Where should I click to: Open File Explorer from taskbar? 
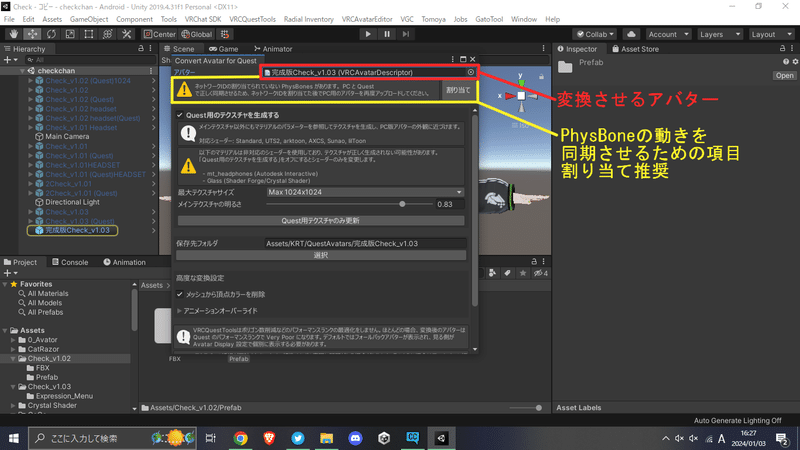(x=327, y=438)
